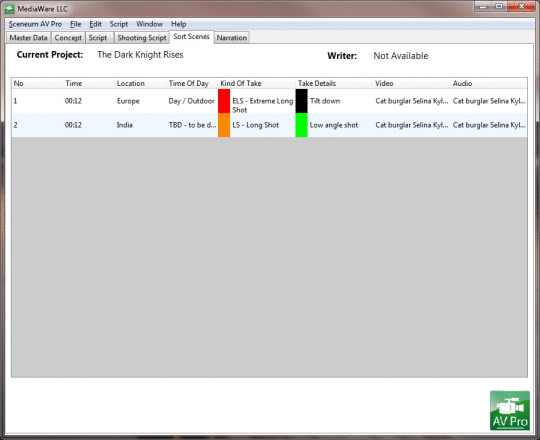Click the Video cell in Europe row
This screenshot has height=440, width=540.
point(412,101)
